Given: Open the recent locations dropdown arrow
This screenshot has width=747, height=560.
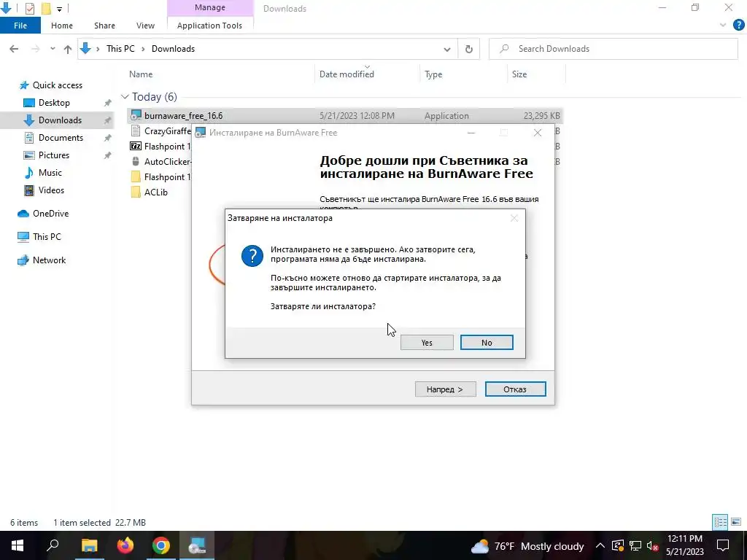Looking at the screenshot, I should coord(53,49).
